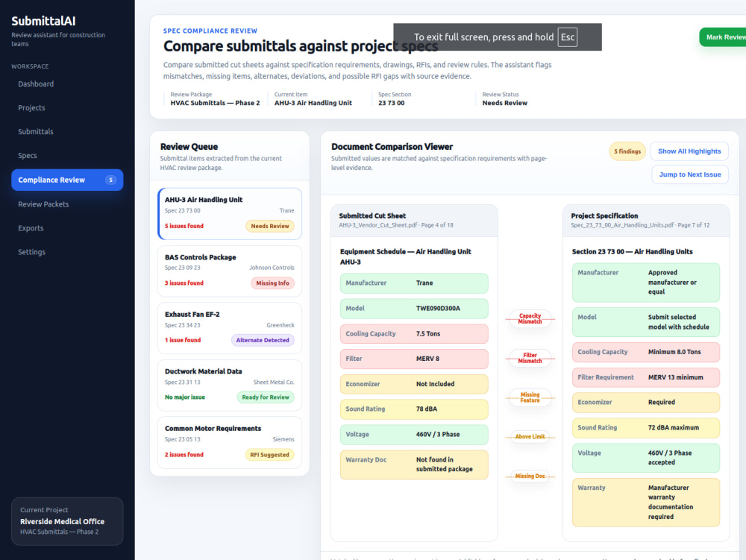Click Jump to Next Issue
The width and height of the screenshot is (746, 560).
click(x=689, y=174)
